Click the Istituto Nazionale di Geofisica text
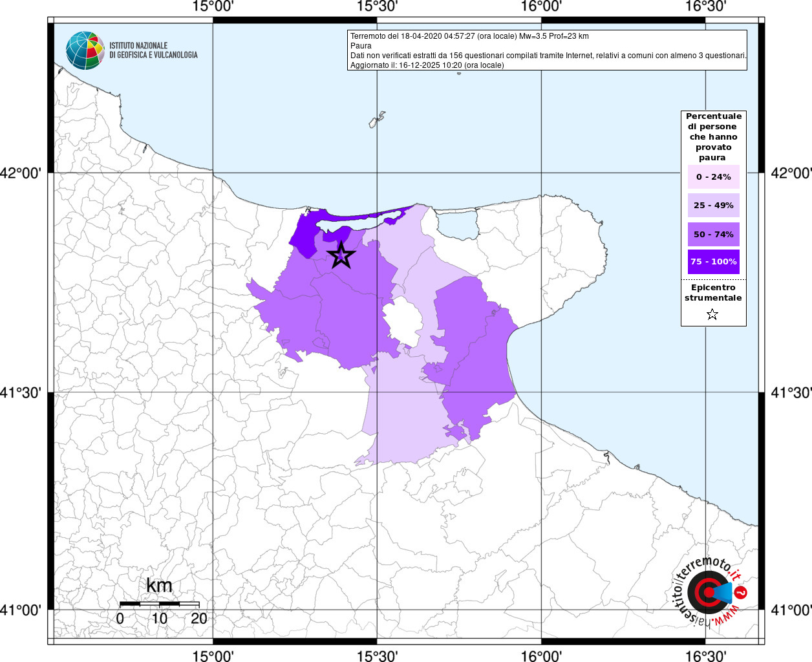 (153, 50)
